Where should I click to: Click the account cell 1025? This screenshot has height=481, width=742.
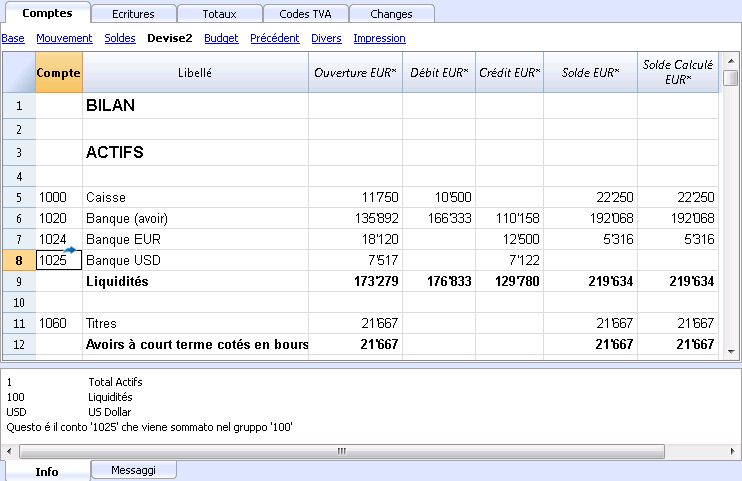click(59, 260)
